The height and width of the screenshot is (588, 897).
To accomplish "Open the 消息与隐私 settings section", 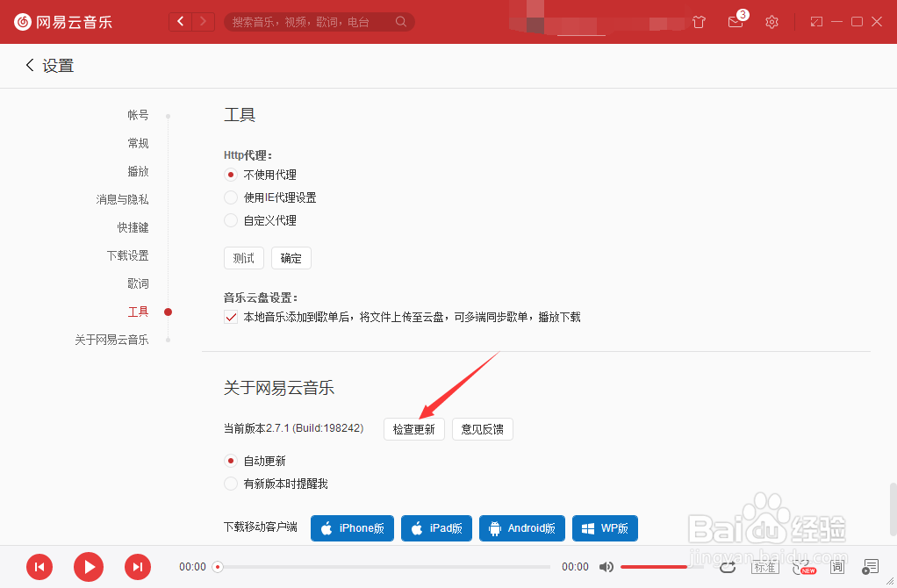I will coord(122,199).
